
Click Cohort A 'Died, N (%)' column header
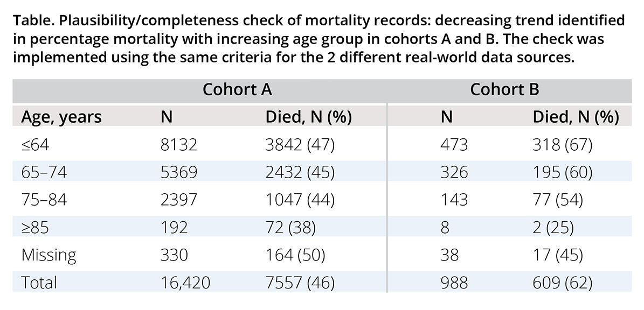308,117
